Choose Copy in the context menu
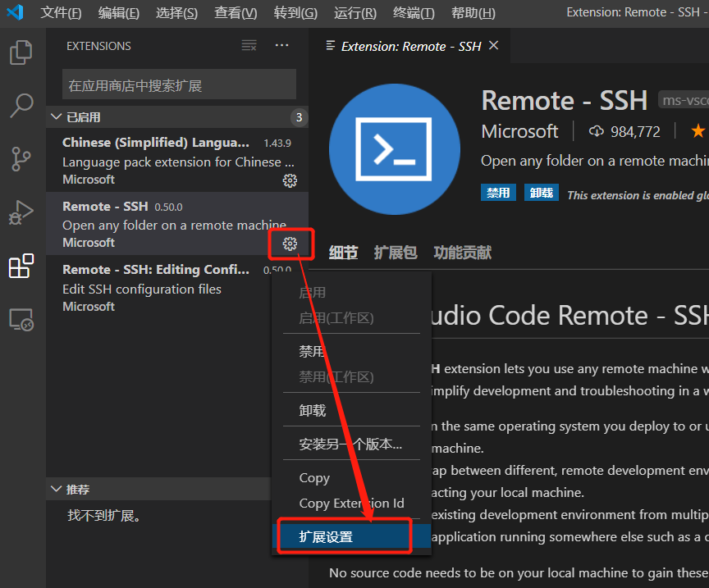This screenshot has height=588, width=709. pos(351,478)
